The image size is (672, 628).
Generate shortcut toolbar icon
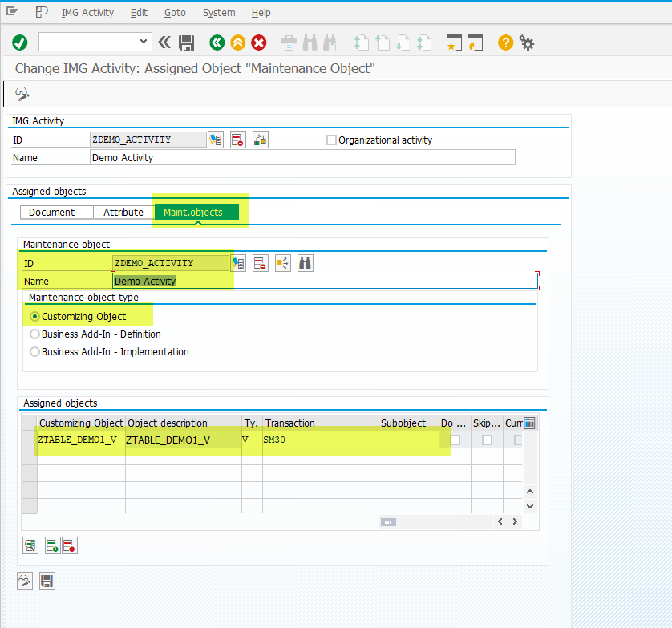click(475, 43)
